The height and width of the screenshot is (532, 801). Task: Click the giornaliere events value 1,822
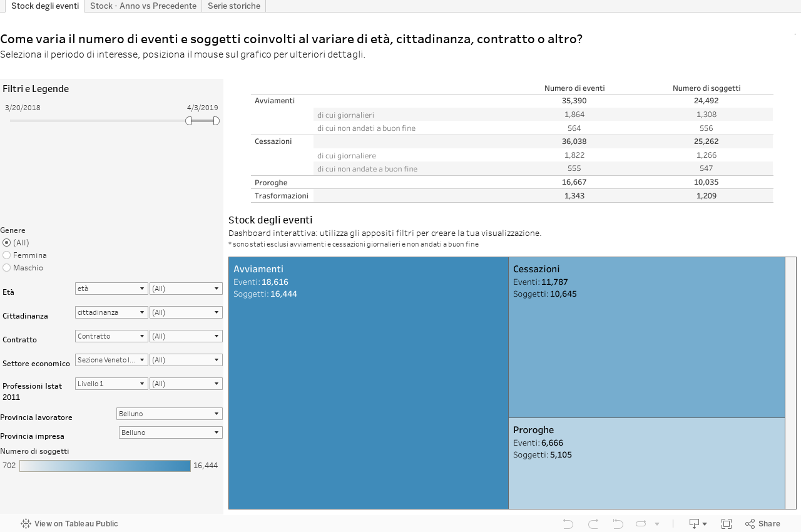pos(574,155)
